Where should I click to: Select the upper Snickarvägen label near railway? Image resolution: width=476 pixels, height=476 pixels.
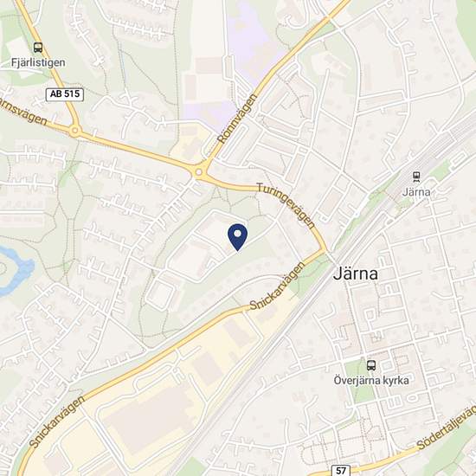(278, 286)
